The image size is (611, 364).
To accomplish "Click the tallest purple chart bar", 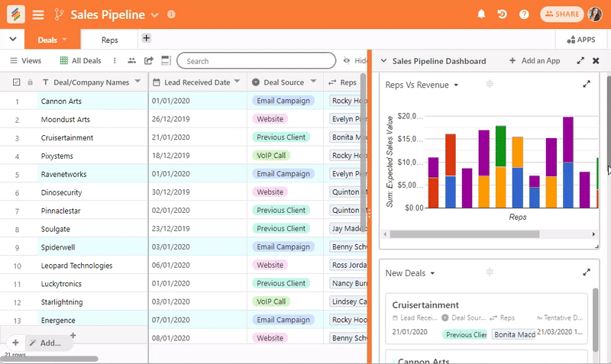I will click(x=567, y=140).
